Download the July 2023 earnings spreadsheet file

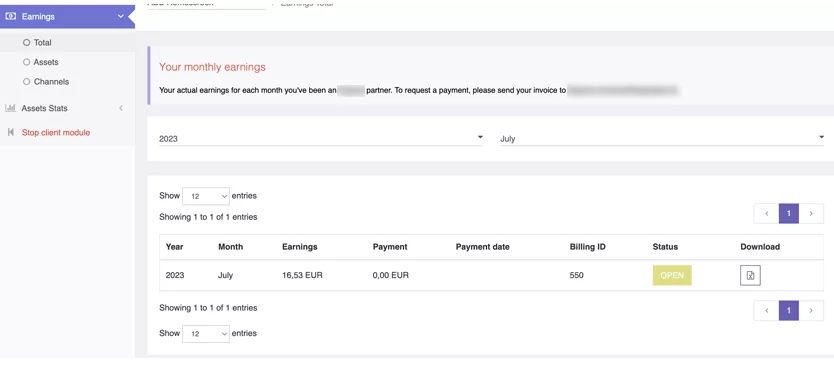point(750,275)
